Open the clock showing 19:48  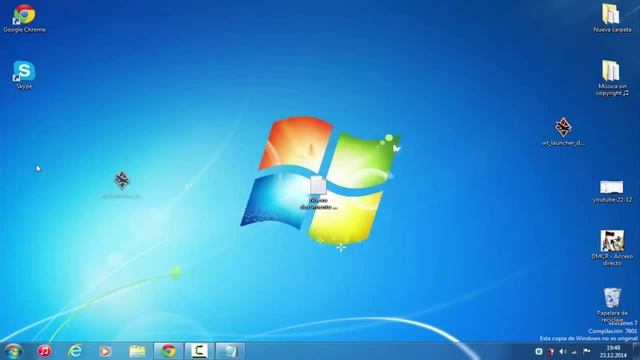click(613, 351)
